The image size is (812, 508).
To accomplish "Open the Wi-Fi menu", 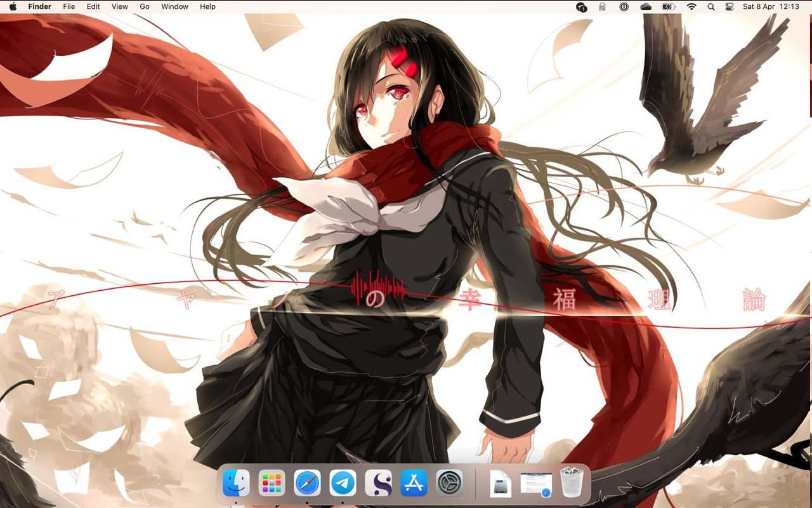I will [691, 6].
